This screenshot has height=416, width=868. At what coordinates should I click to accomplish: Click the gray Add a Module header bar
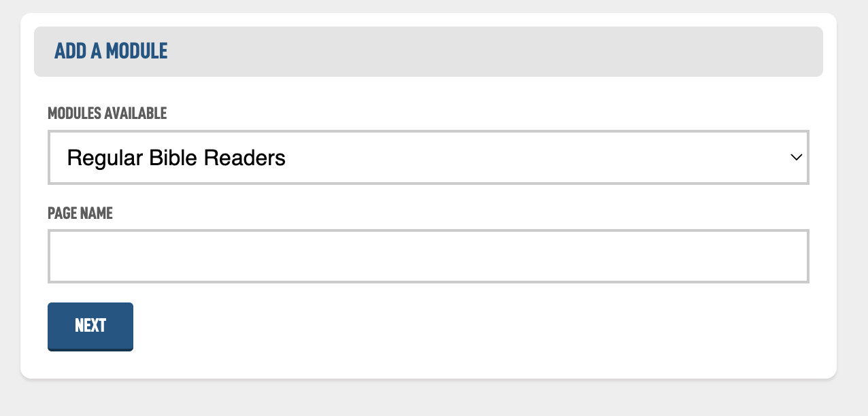pos(476,52)
